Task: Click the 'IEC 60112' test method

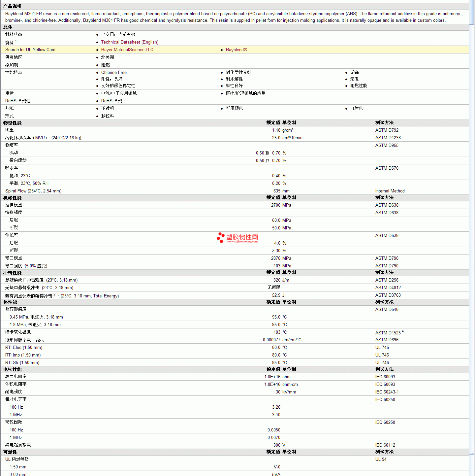Action: tap(385, 445)
